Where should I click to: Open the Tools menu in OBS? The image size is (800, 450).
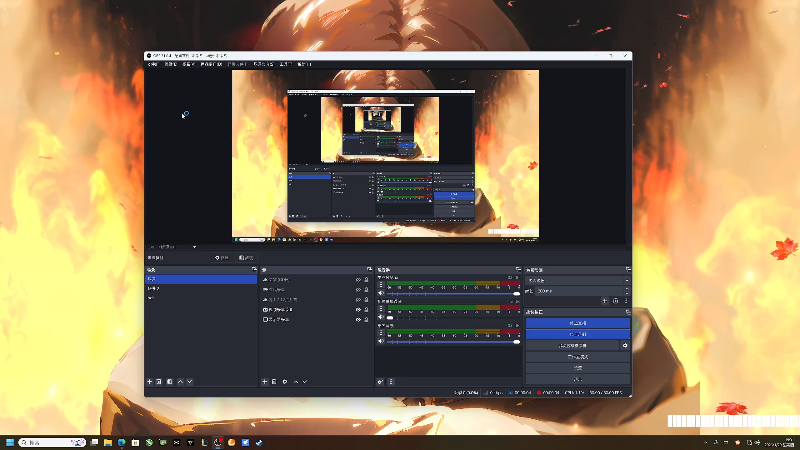(x=286, y=64)
